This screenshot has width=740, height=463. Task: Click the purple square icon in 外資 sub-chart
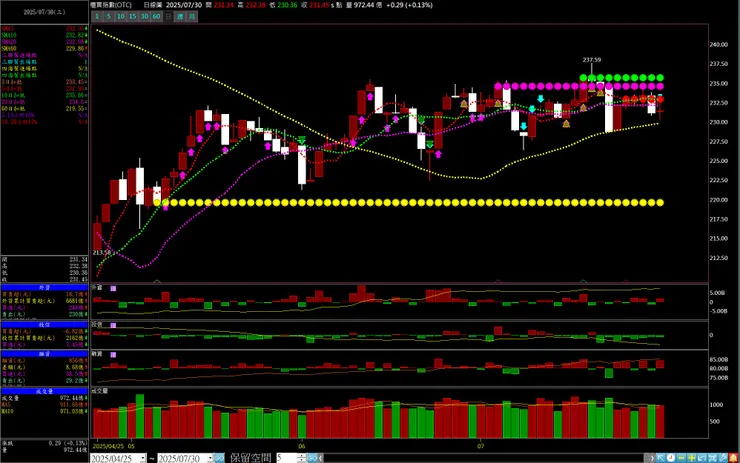point(113,288)
